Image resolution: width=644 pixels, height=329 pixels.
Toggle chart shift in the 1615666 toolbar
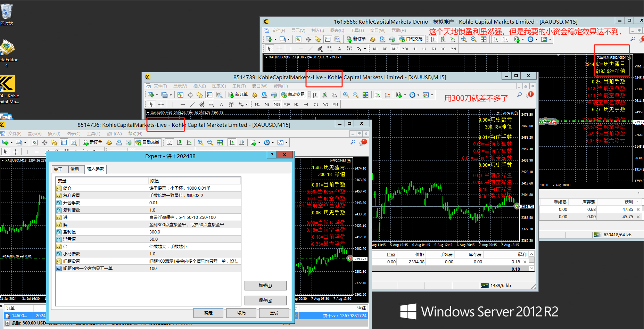click(x=505, y=39)
